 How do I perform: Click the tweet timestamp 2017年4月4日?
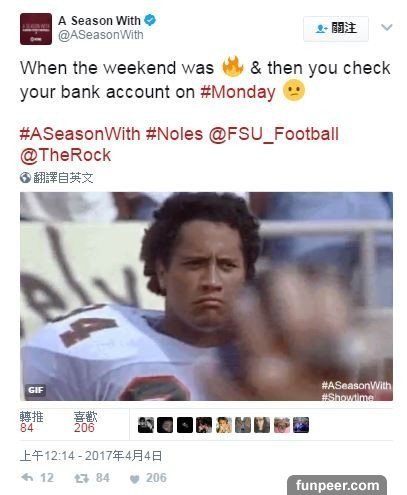123,456
